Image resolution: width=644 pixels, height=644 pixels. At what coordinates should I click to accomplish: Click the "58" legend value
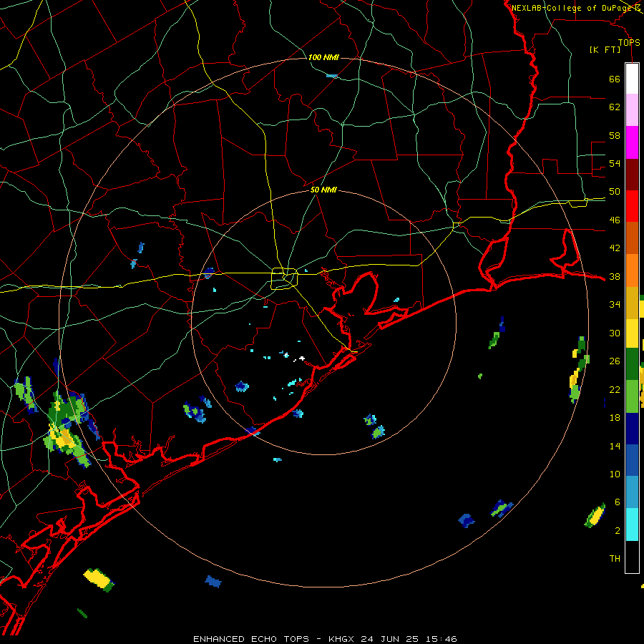pyautogui.click(x=615, y=135)
